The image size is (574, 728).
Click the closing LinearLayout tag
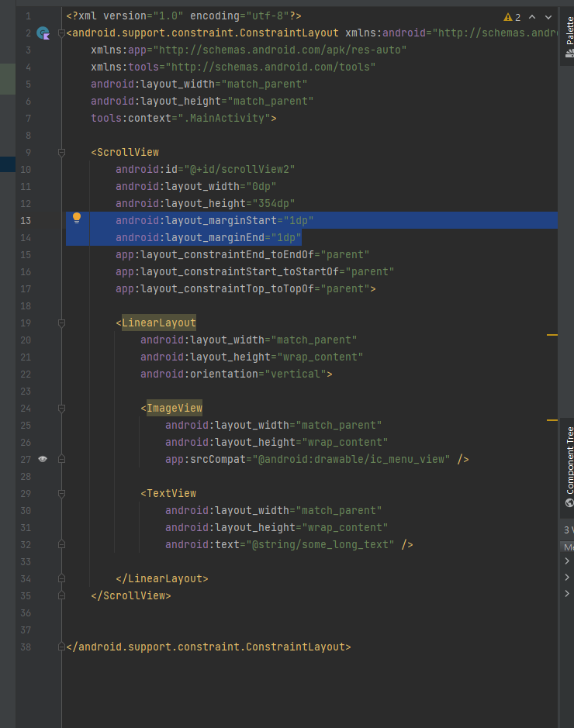[162, 578]
